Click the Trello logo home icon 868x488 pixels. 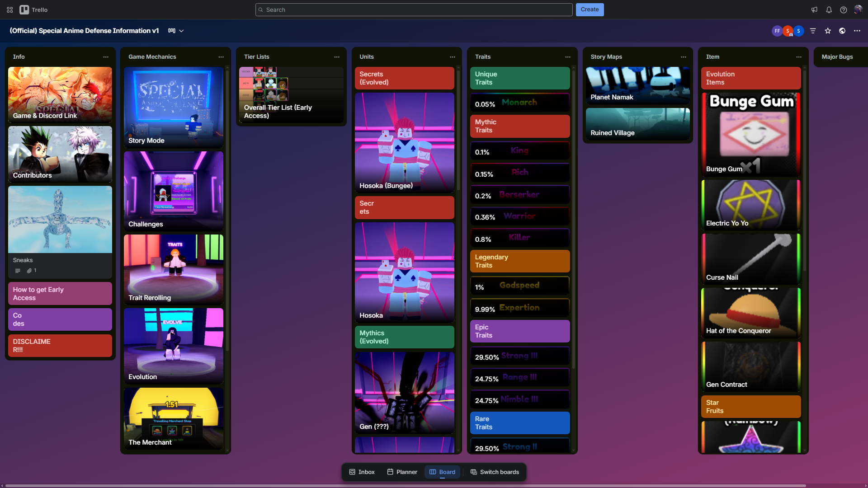[x=24, y=9]
